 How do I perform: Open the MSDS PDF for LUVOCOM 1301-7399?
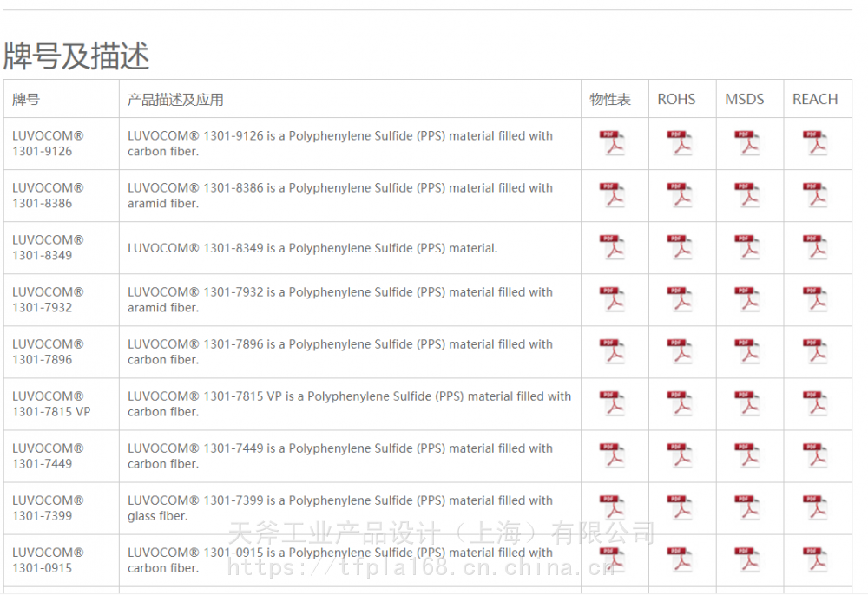(747, 507)
